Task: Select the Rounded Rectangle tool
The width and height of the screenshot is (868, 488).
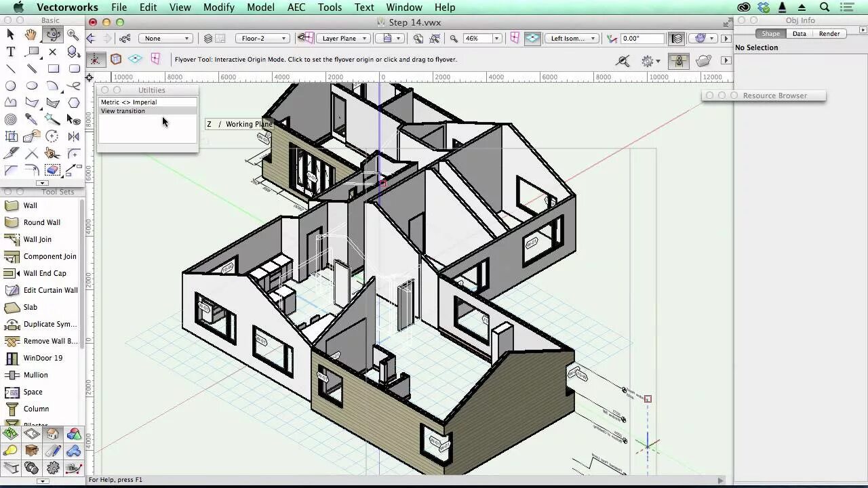Action: [73, 68]
